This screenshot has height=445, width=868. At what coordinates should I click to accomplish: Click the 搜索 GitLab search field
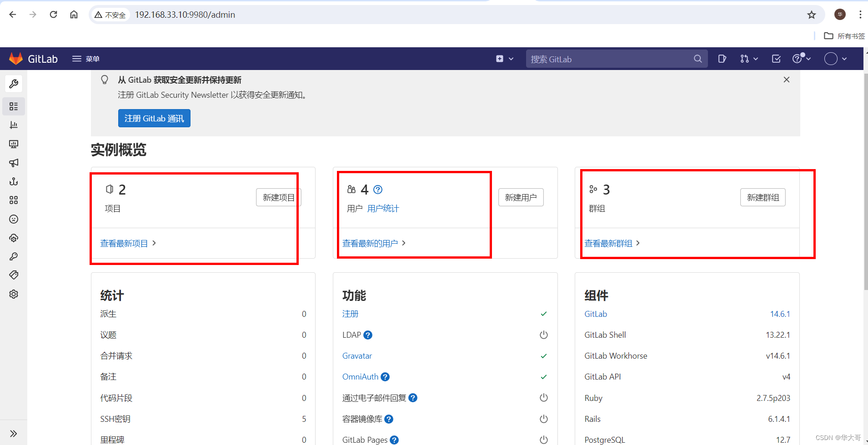click(x=617, y=59)
